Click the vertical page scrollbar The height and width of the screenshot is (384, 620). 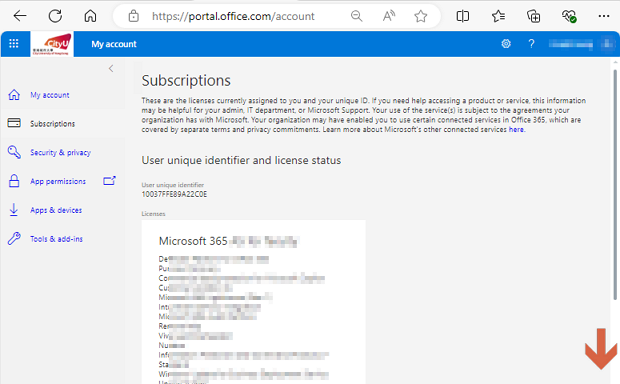[615, 185]
